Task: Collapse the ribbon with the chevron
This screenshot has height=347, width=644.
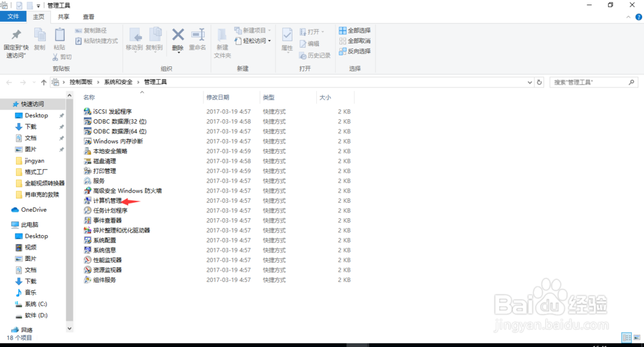Action: 629,17
